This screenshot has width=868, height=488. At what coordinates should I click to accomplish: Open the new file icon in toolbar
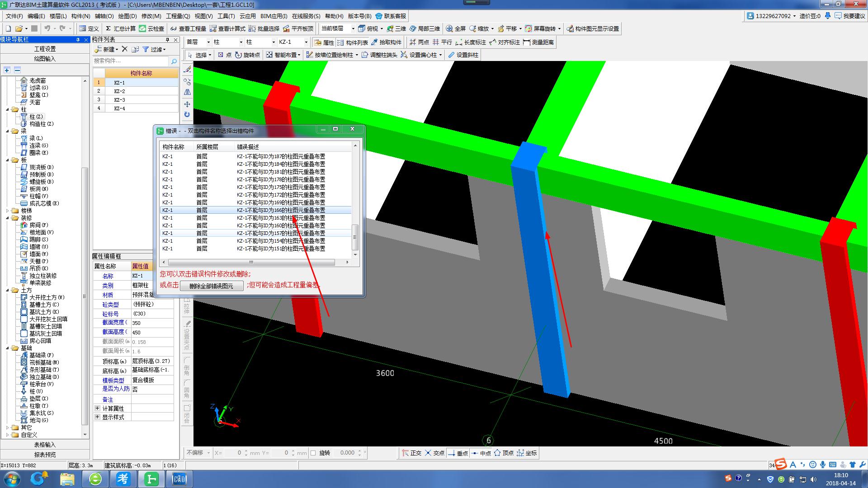8,28
